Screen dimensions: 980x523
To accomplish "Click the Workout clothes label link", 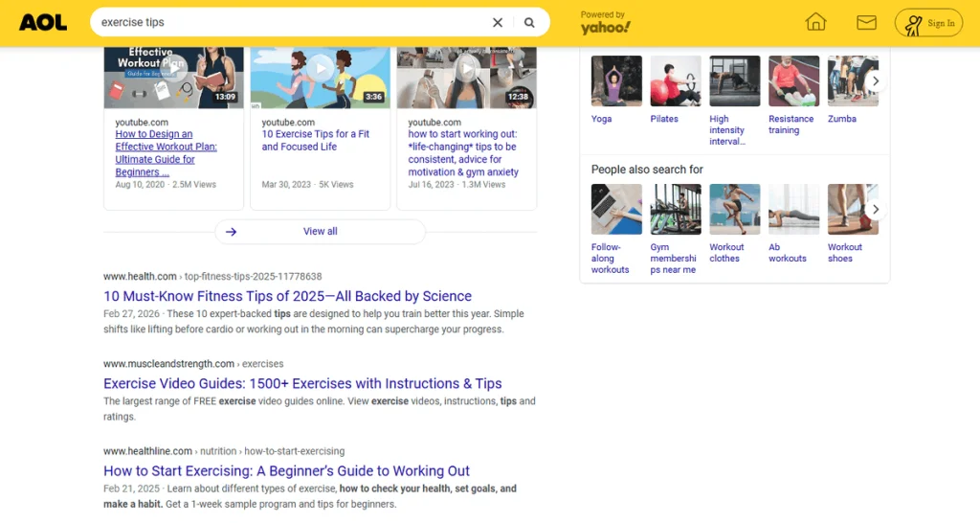I will (x=726, y=253).
